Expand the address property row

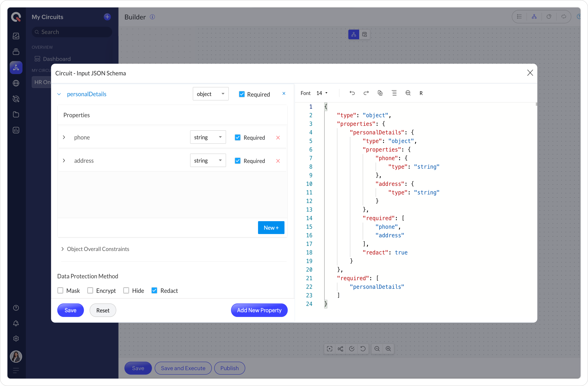pos(64,161)
